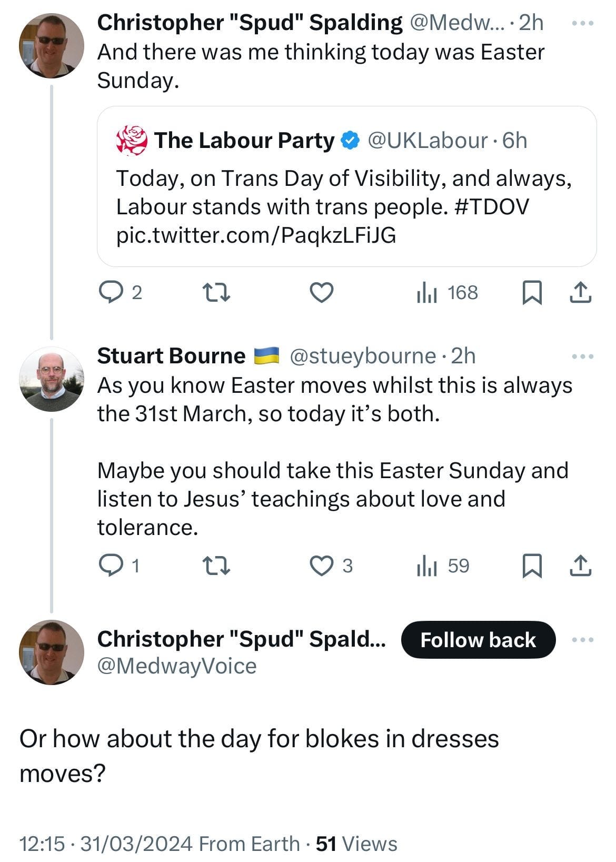Image resolution: width=616 pixels, height=862 pixels.
Task: Retweet Stuart Bourne's tweet
Action: pos(217,566)
